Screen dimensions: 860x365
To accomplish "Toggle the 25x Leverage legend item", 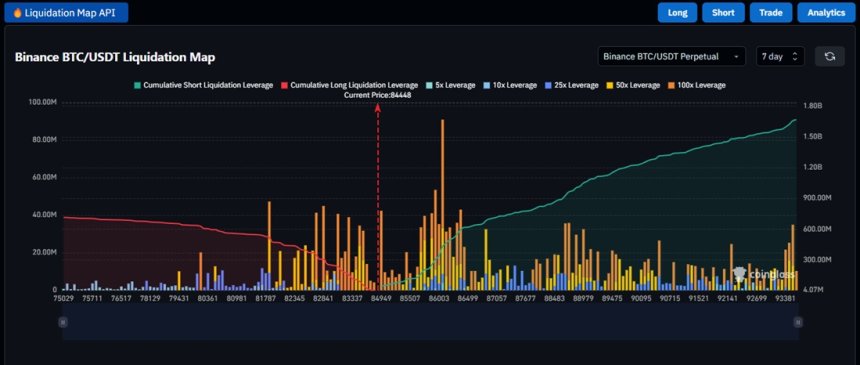I will point(572,85).
